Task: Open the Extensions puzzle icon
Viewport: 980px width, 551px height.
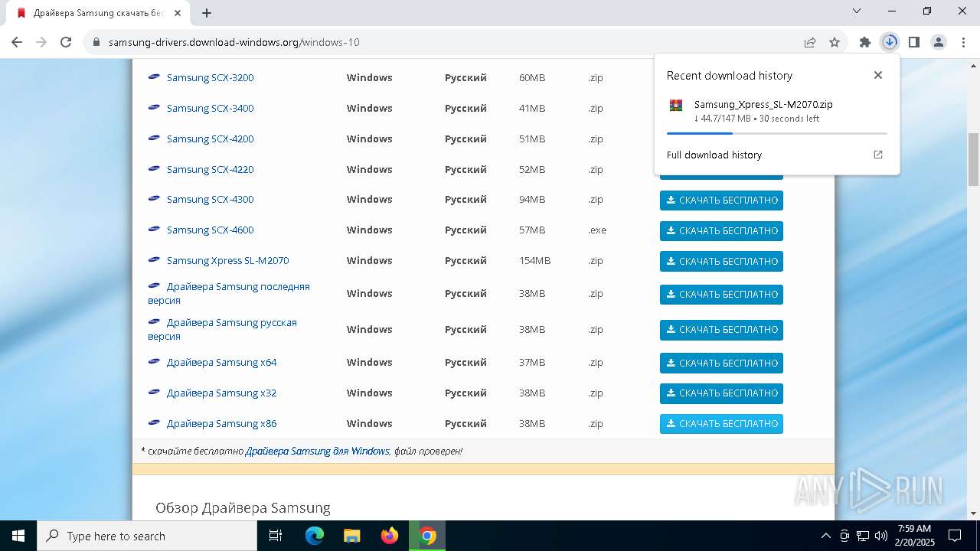Action: pyautogui.click(x=865, y=42)
